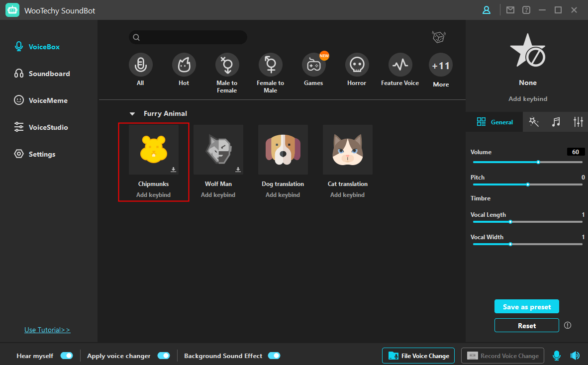The width and height of the screenshot is (588, 365).
Task: Download the Wolf Man voice
Action: pyautogui.click(x=238, y=170)
